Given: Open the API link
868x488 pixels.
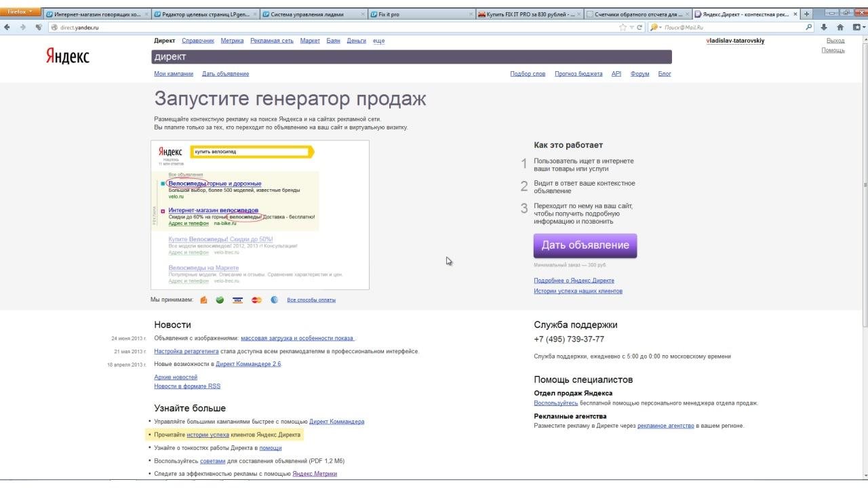Looking at the screenshot, I should [x=616, y=74].
